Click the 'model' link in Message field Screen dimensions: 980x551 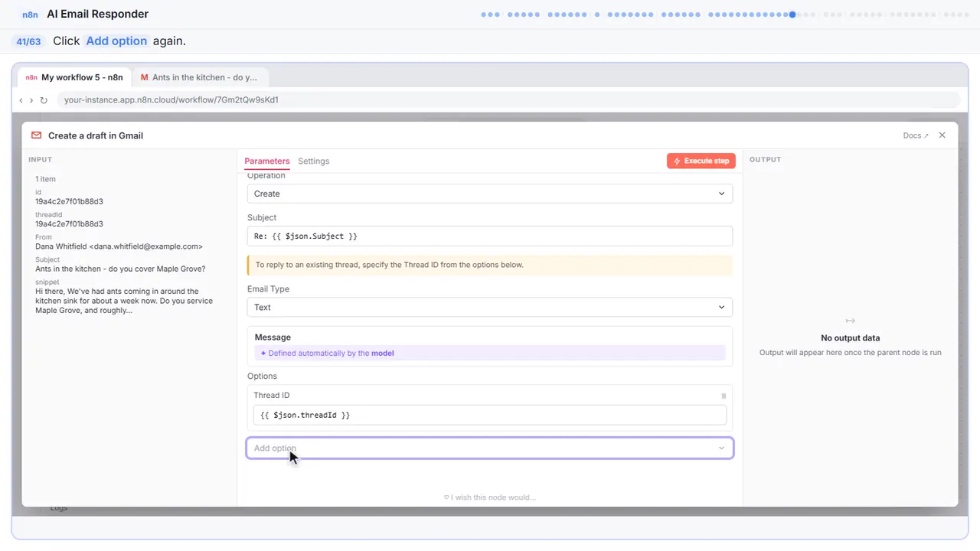[383, 354]
